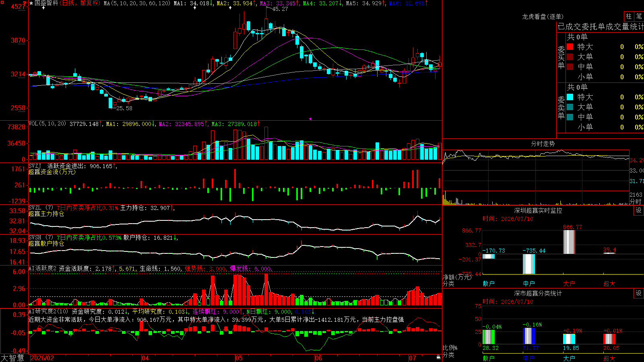
Task: Open 设 settings for 深市超赢分类统计
Action: pyautogui.click(x=639, y=293)
